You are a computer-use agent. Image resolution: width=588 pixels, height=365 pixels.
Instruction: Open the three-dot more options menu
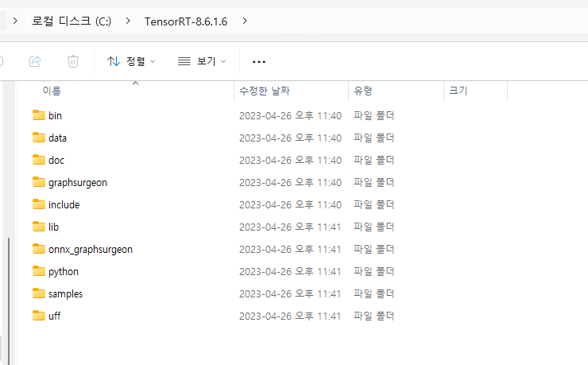click(x=259, y=61)
